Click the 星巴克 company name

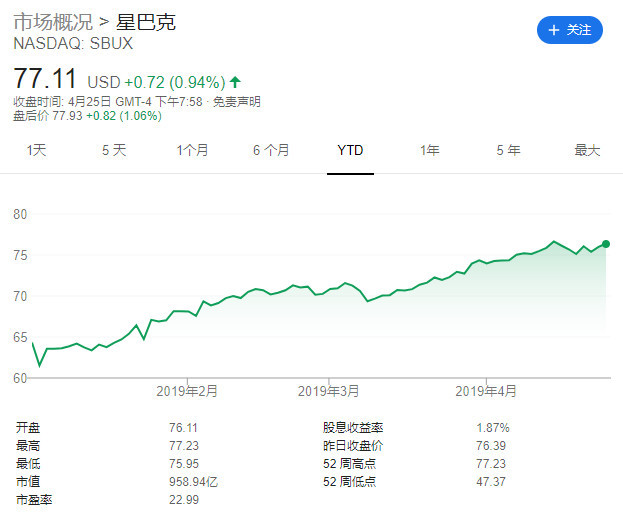(x=146, y=22)
